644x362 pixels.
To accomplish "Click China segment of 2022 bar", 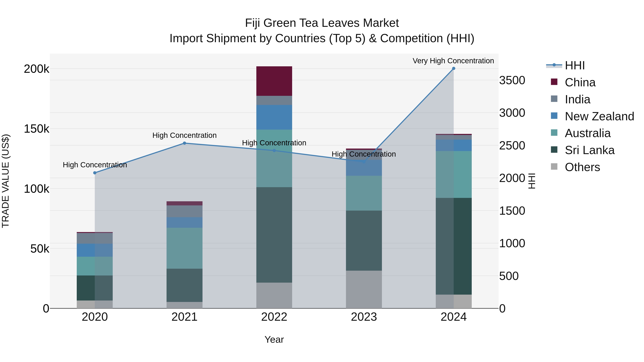I will pyautogui.click(x=274, y=81).
